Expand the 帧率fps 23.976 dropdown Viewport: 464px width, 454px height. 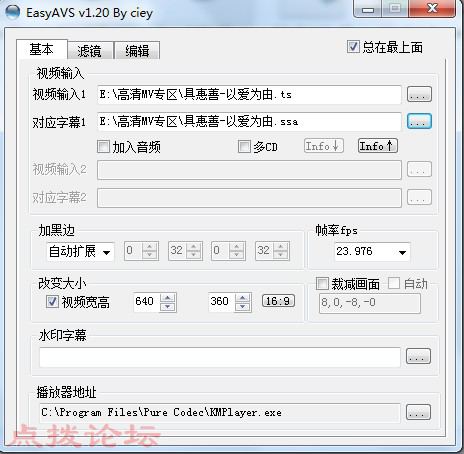(x=372, y=252)
